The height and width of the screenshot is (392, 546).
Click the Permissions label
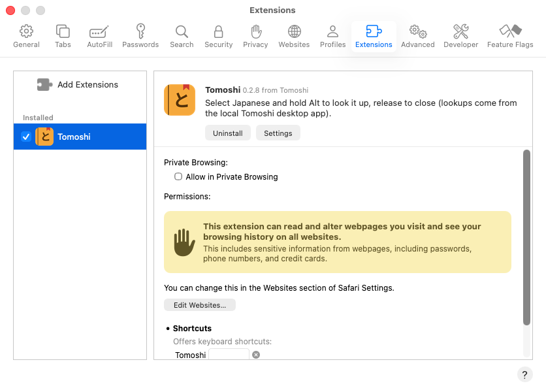187,197
